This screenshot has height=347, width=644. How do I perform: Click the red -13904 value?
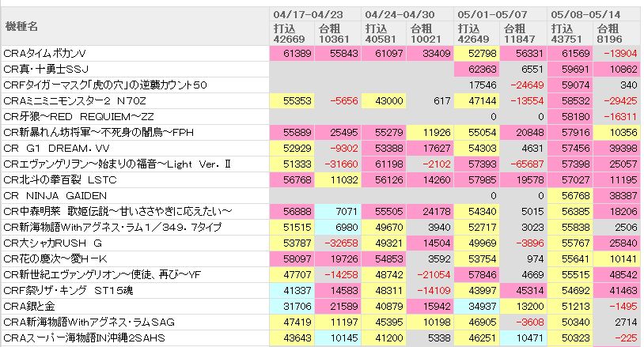(x=617, y=53)
